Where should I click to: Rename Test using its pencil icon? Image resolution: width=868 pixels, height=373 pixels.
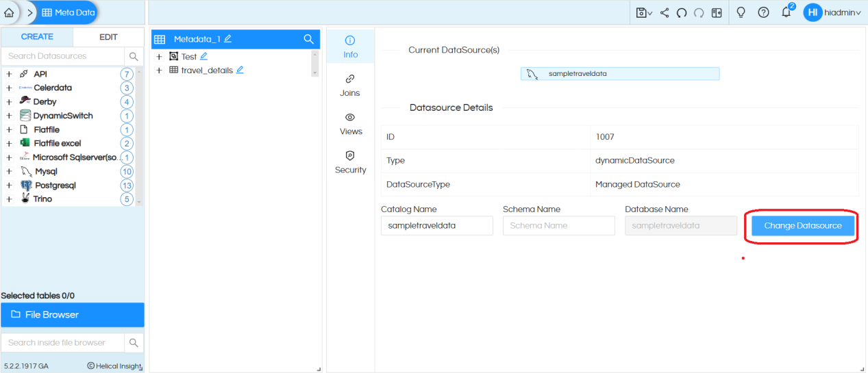(204, 56)
